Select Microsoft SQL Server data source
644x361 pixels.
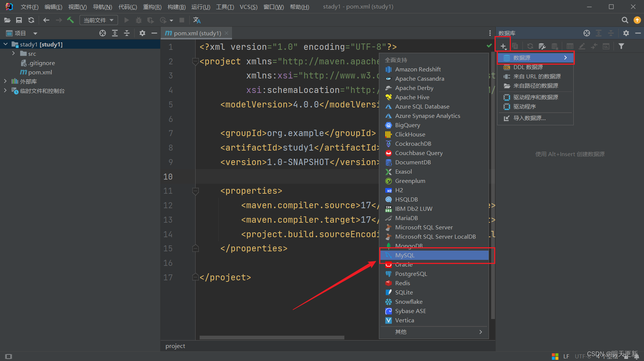click(x=434, y=227)
